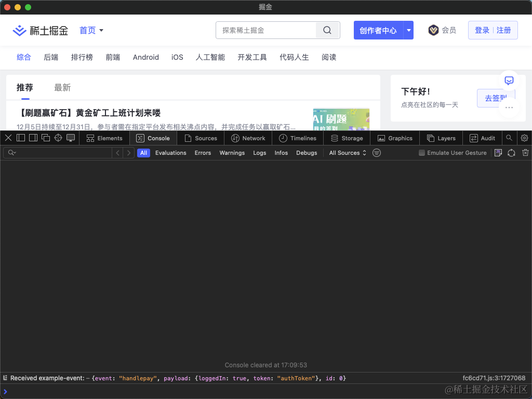Image resolution: width=532 pixels, height=399 pixels.
Task: Activate the element selection crosshair
Action: tap(58, 138)
